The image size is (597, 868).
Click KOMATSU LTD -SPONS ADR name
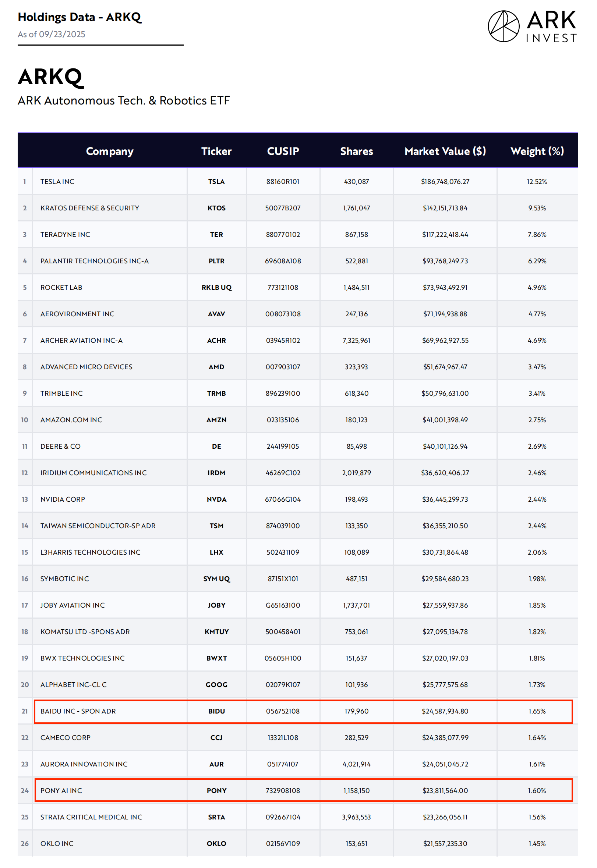85,633
